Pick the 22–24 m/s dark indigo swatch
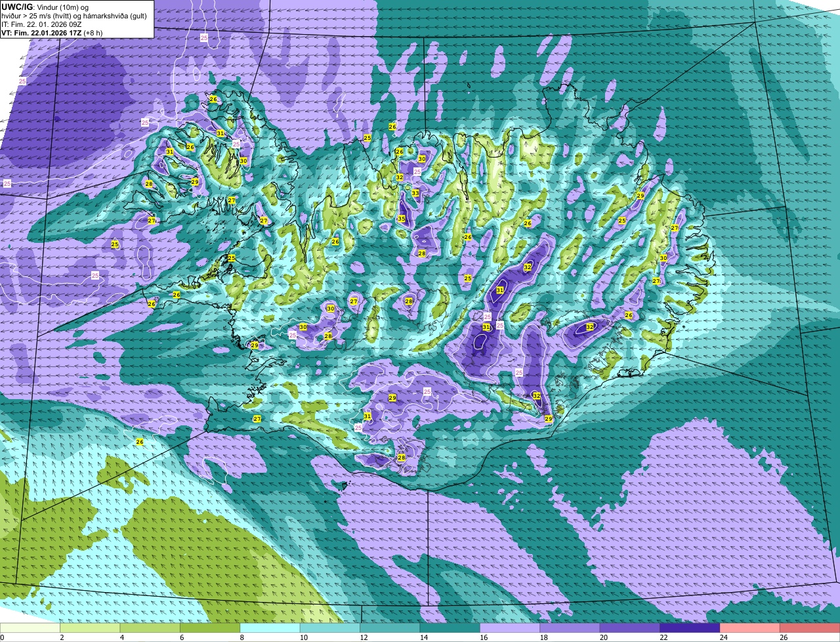This screenshot has height=642, width=840. 690,628
